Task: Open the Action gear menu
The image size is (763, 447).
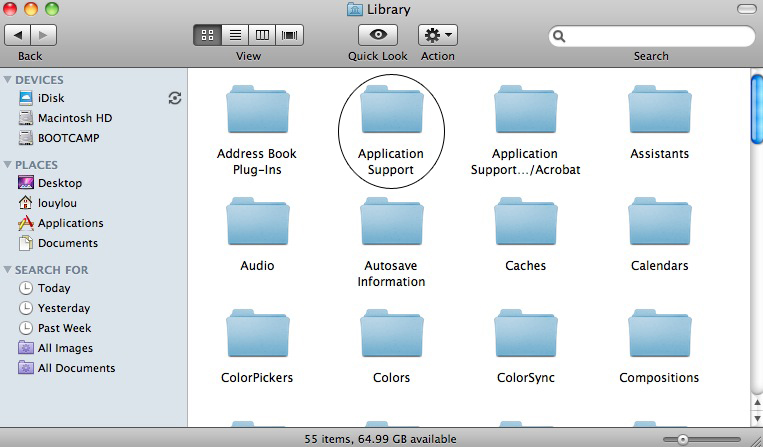Action: pos(438,34)
